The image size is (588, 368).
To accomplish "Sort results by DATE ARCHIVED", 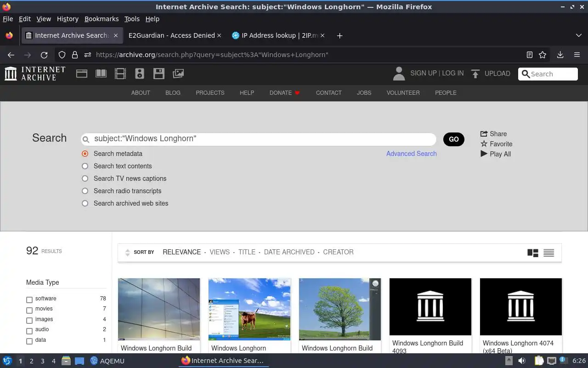I will coord(289,252).
